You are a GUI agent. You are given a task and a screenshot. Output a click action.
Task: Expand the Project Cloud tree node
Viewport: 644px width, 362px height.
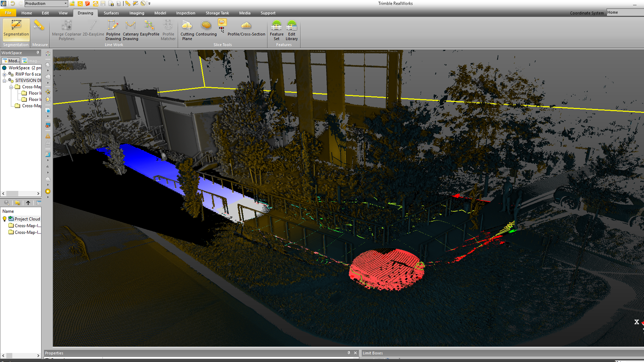click(4, 219)
